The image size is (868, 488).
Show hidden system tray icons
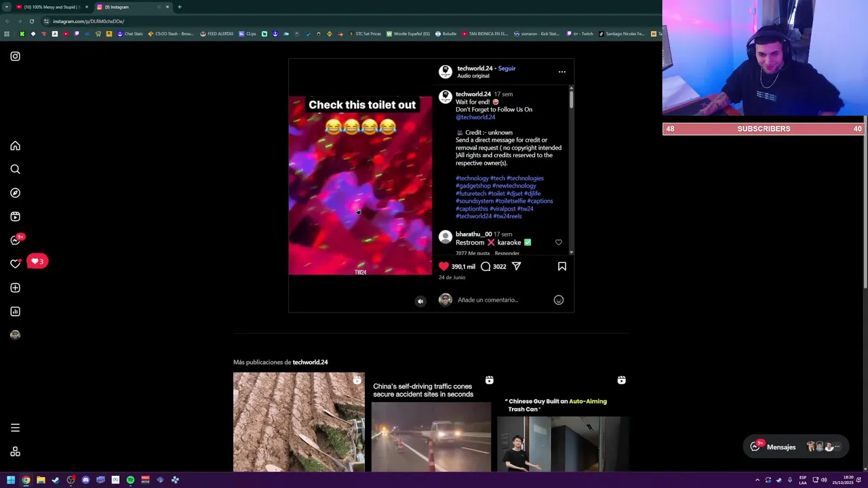(x=757, y=480)
